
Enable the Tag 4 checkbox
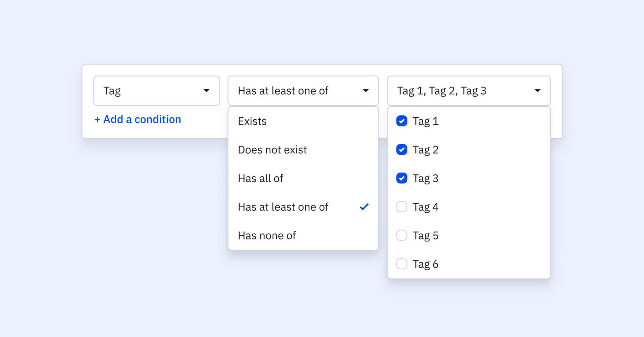pos(401,207)
